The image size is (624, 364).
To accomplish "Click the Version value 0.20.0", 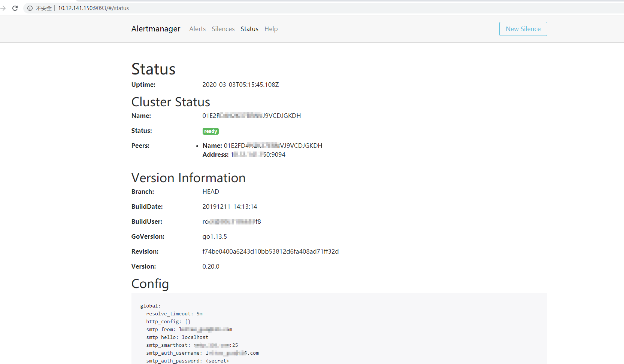I will click(211, 266).
